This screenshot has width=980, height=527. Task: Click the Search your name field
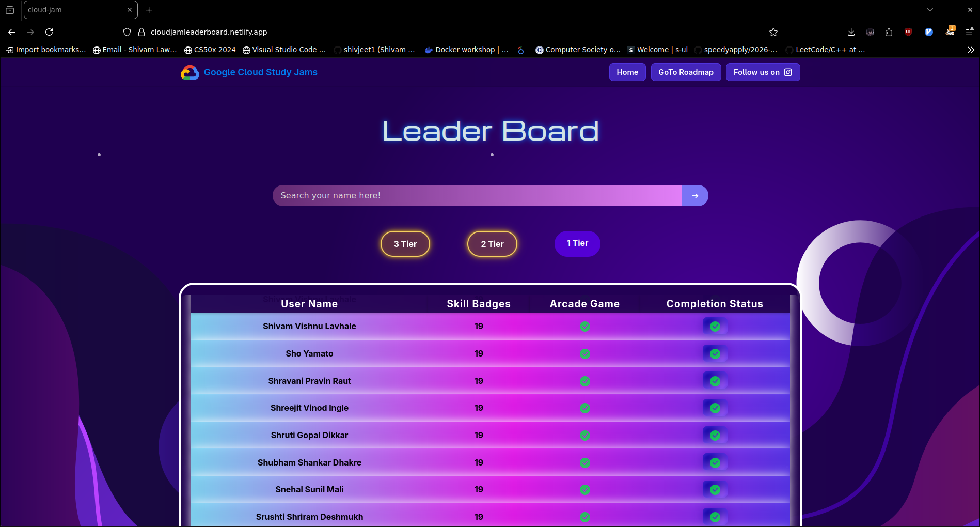477,196
